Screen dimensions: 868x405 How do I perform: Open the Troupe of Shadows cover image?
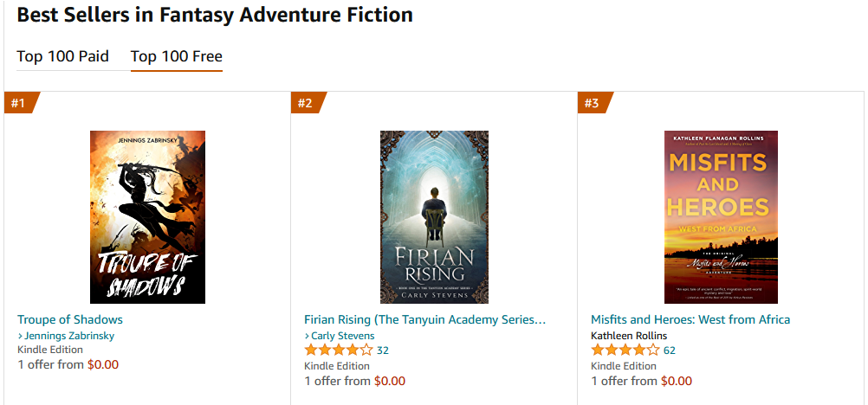[147, 217]
